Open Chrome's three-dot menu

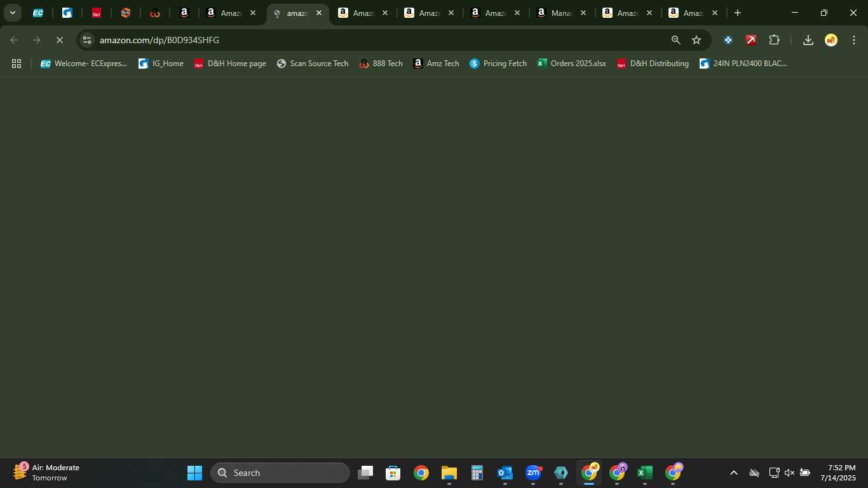[853, 40]
